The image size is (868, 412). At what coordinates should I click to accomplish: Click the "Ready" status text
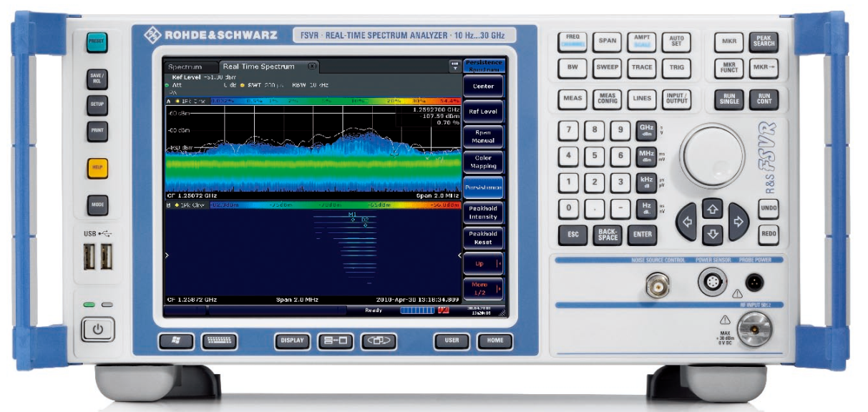pos(374,310)
